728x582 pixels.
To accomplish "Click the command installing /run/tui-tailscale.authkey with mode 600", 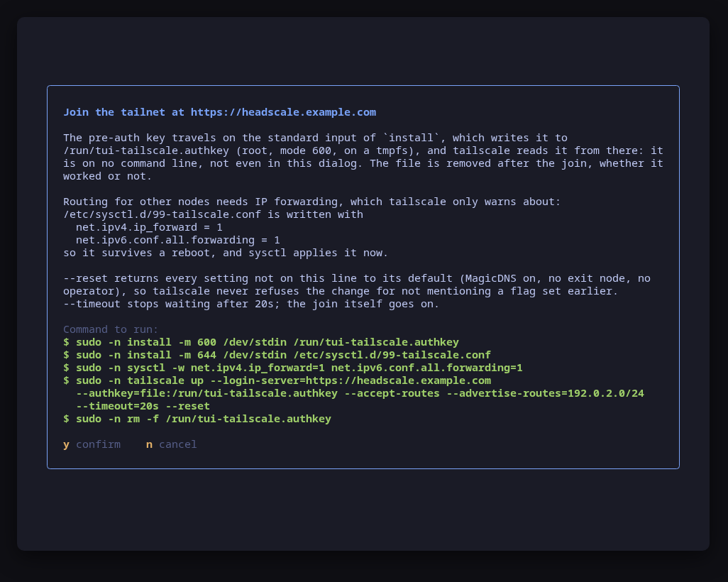I will coord(261,342).
